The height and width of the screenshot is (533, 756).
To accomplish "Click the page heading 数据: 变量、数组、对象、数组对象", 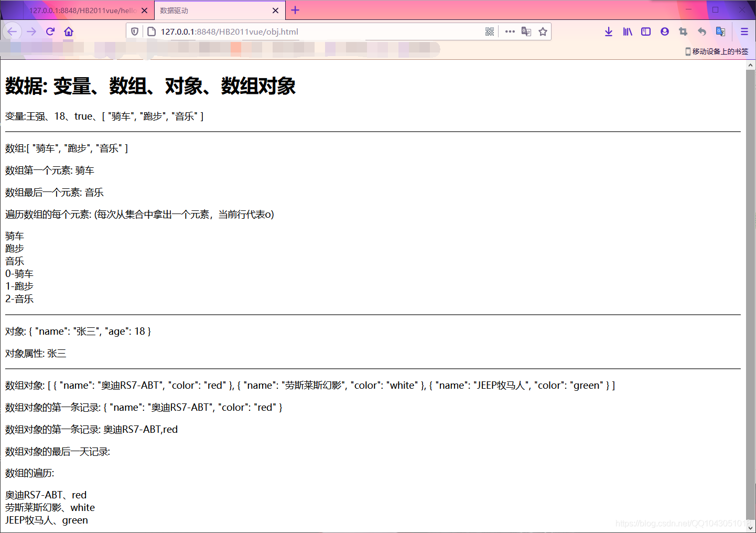I will point(150,86).
